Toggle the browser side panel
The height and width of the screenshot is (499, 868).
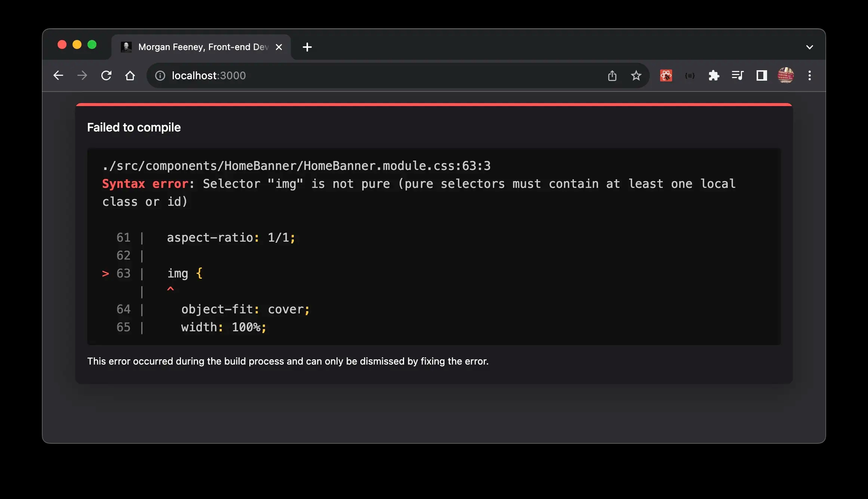[762, 76]
